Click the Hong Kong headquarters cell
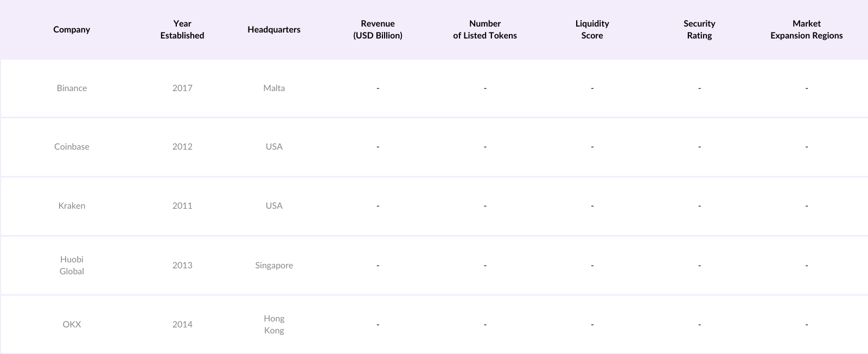The height and width of the screenshot is (354, 868). coord(274,324)
